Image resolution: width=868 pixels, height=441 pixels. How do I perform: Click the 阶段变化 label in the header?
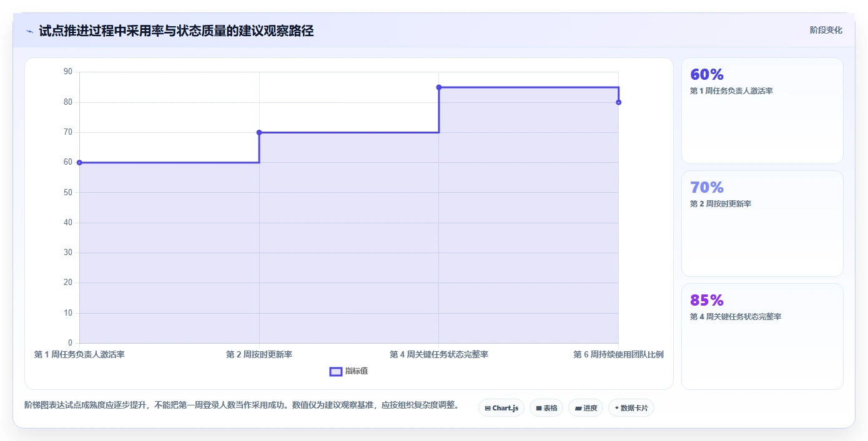click(826, 30)
